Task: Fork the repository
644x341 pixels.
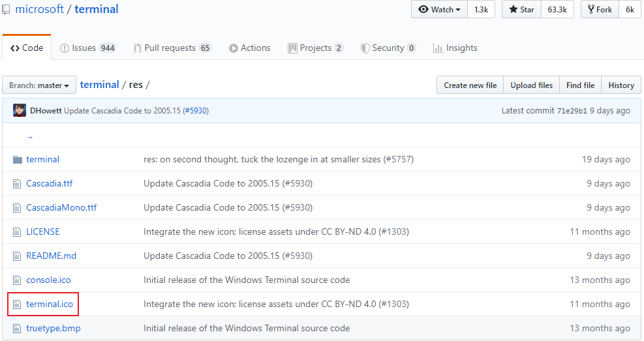Action: 600,9
